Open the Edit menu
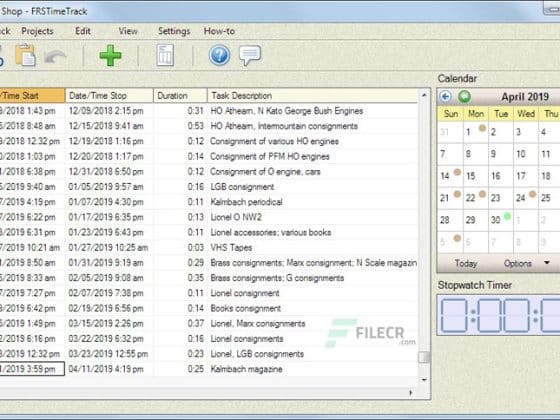This screenshot has height=420, width=560. tap(83, 31)
